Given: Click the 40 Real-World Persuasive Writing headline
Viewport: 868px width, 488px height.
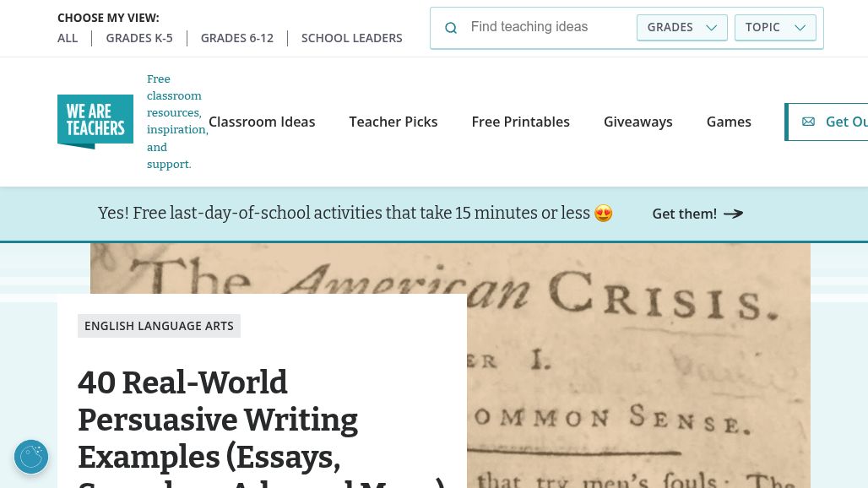Looking at the screenshot, I should [261, 429].
